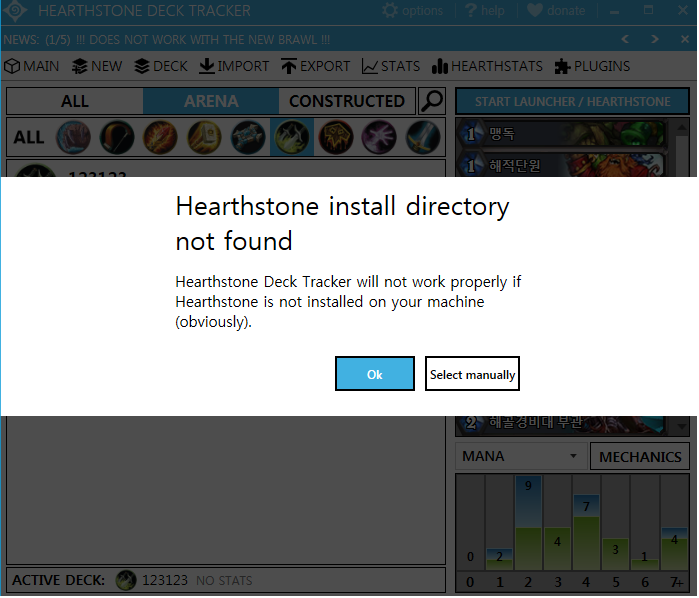
Task: Click the Hearthstone Deck Tracker logo
Action: (16, 10)
